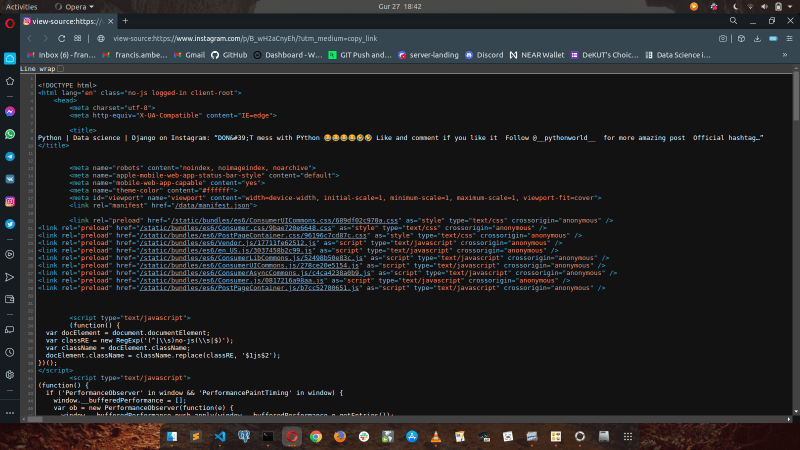Open the server-landing bookmark
Viewport: 800px width, 450px height.
(x=428, y=55)
